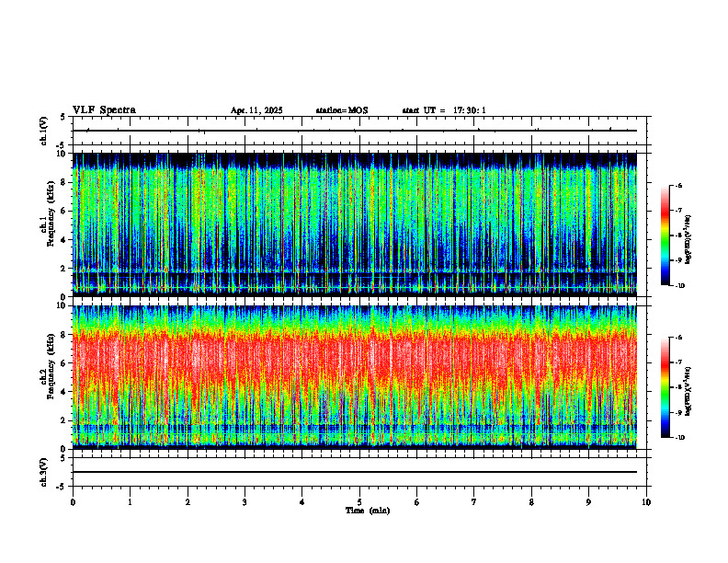Image resolution: width=728 pixels, height=563 pixels.
Task: Click the "8" tick on time axis
Action: [531, 502]
